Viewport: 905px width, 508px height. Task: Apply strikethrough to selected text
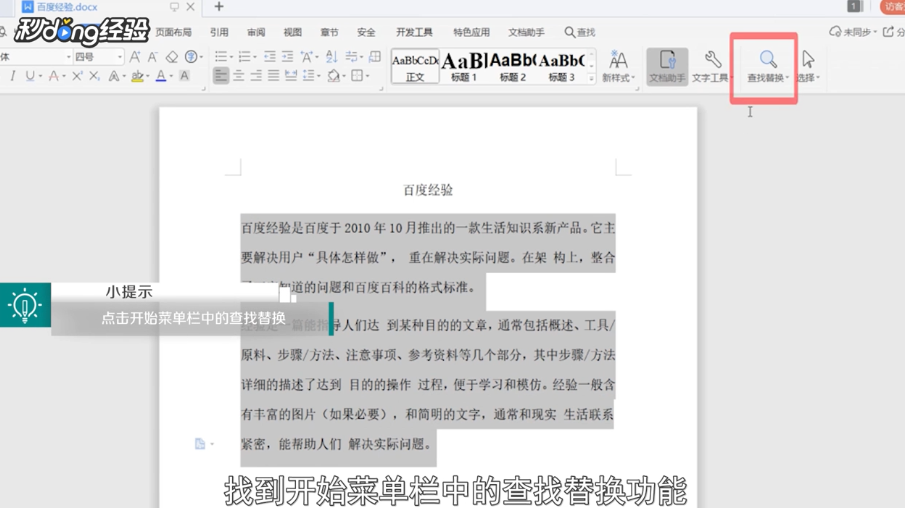click(x=53, y=76)
